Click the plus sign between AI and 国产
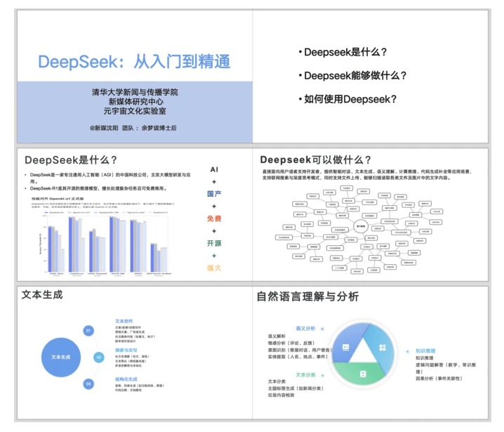 214,182
